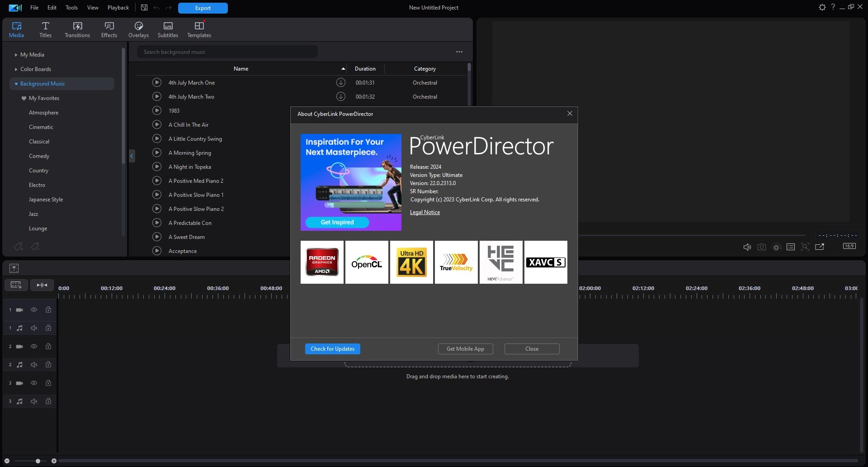This screenshot has height=467, width=868.
Task: Download the 4th July March One track
Action: pos(341,82)
